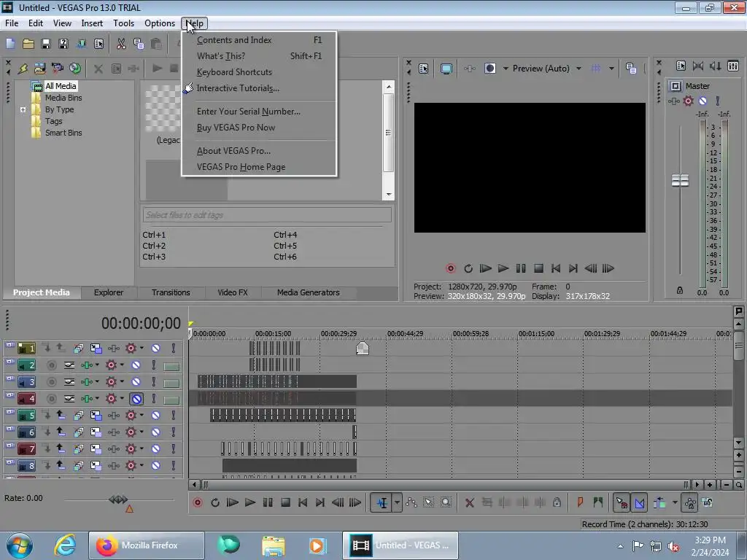Open Track FX gear on track 5
This screenshot has height=560, width=747.
[131, 415]
